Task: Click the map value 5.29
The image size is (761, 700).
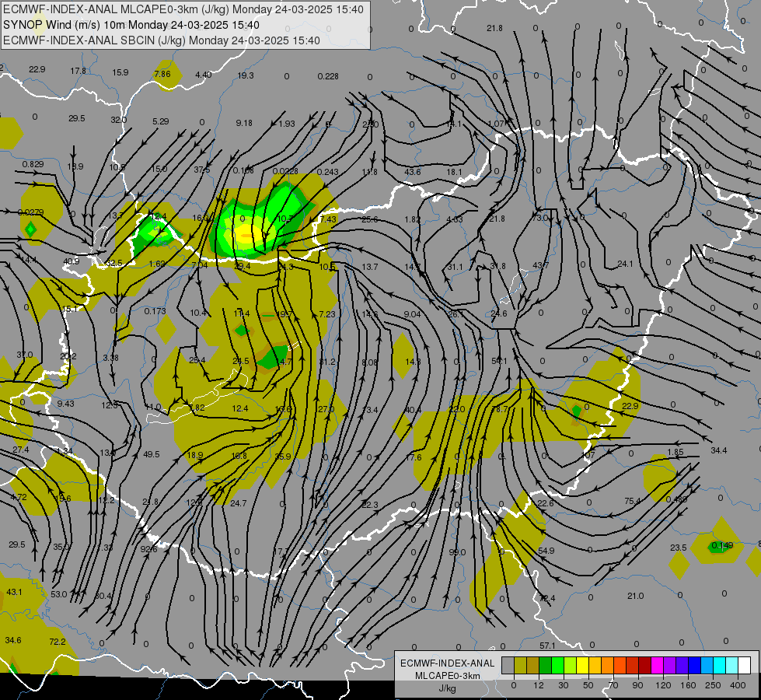Action: click(x=161, y=121)
